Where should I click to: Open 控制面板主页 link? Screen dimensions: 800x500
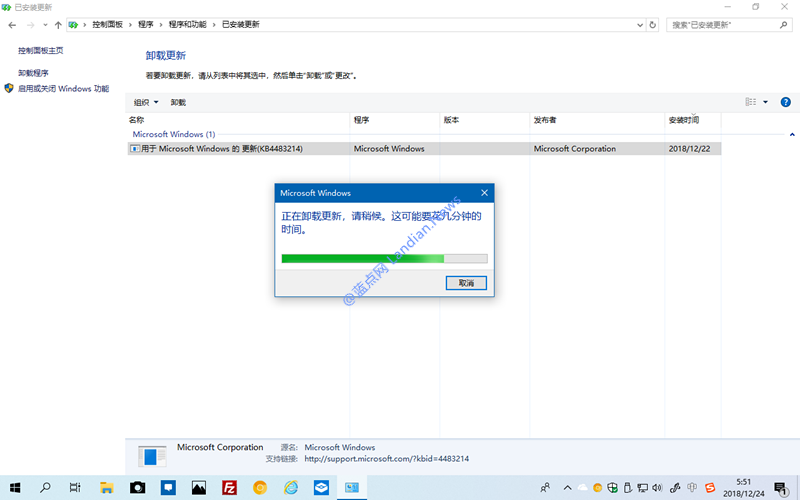[41, 51]
